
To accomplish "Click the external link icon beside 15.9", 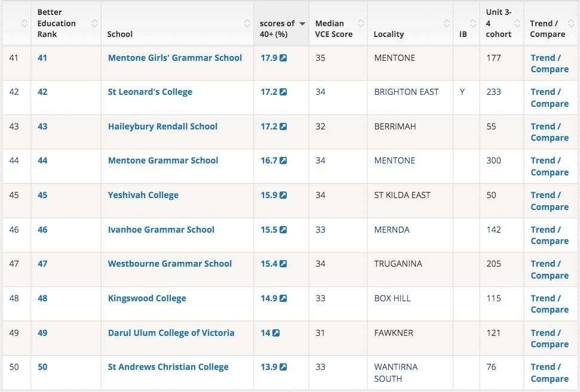I will (283, 195).
